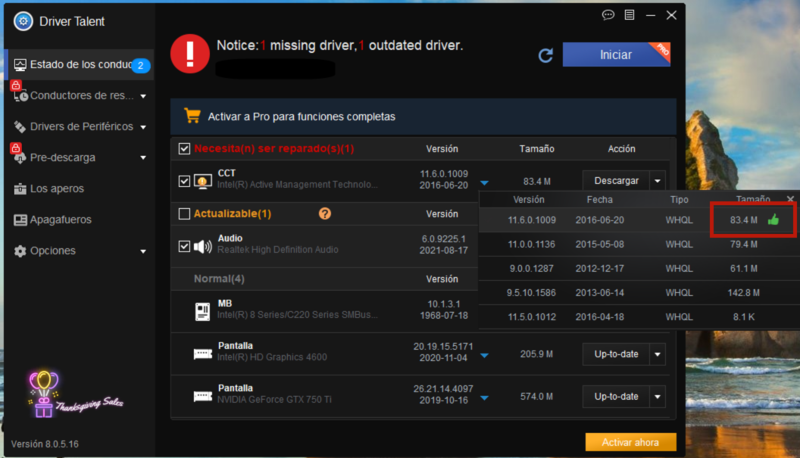Open the Descargar button dropdown arrow

(x=657, y=181)
